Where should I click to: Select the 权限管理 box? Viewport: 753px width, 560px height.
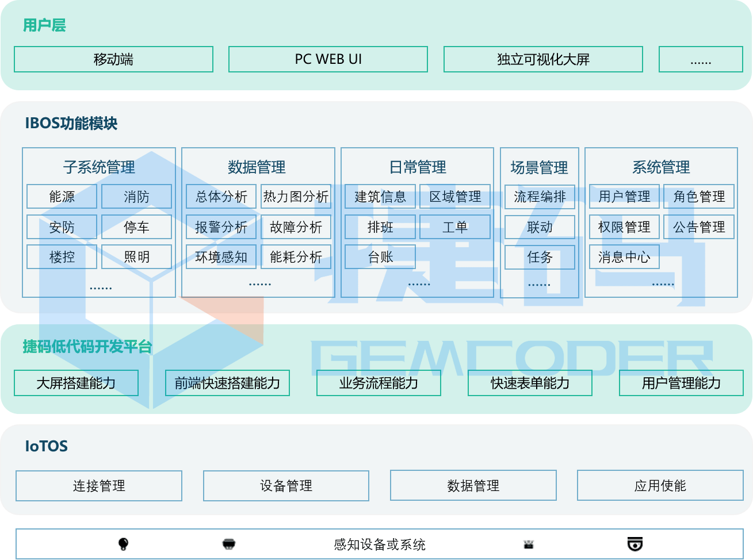625,227
